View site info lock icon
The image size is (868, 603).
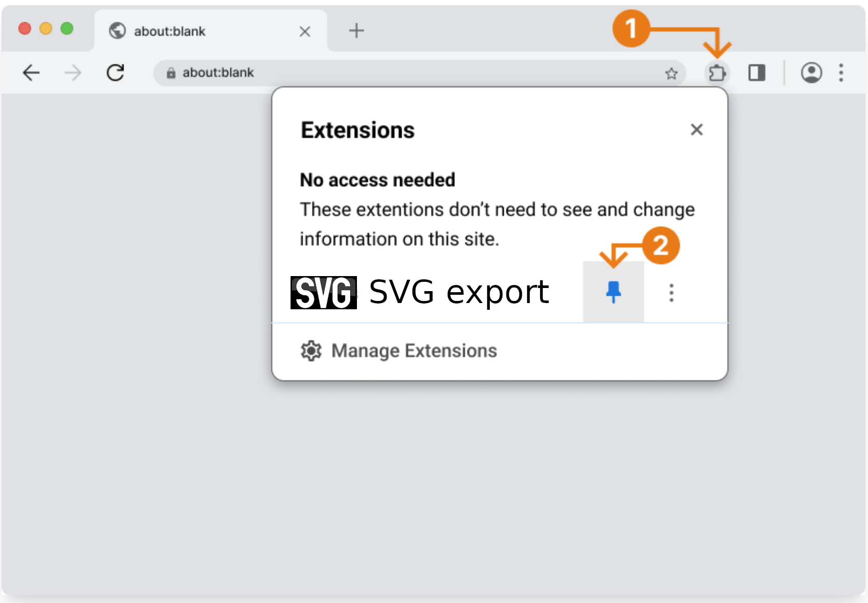pyautogui.click(x=171, y=73)
